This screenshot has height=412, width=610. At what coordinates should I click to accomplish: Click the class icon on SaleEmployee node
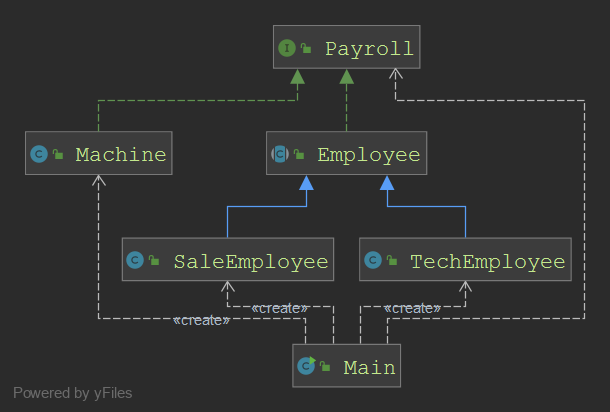[135, 260]
